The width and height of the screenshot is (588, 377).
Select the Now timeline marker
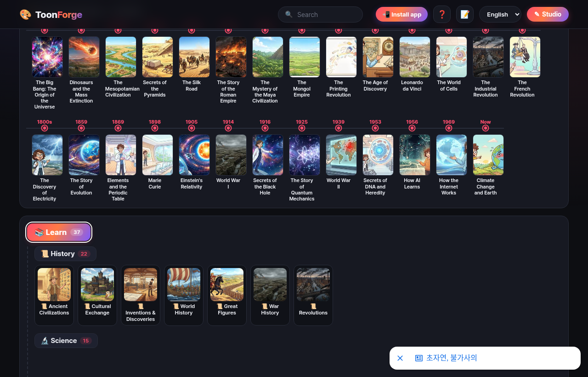point(486,128)
